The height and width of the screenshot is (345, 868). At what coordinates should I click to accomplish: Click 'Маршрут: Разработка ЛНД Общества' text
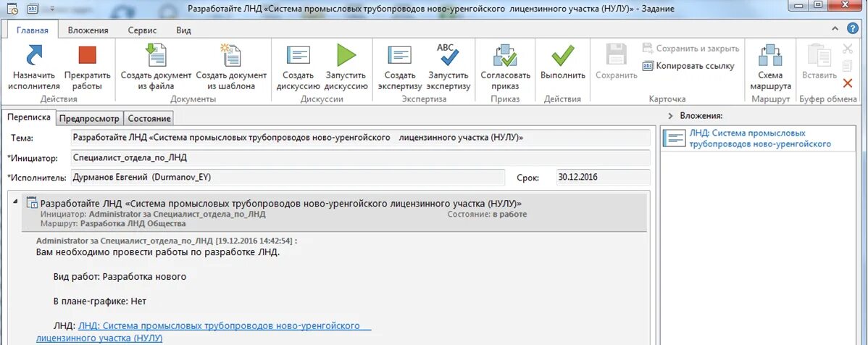click(x=113, y=224)
